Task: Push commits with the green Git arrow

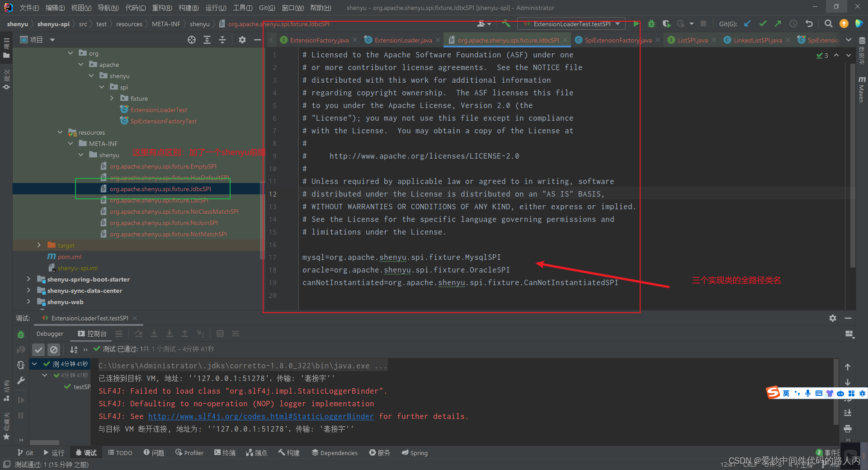Action: click(x=778, y=23)
